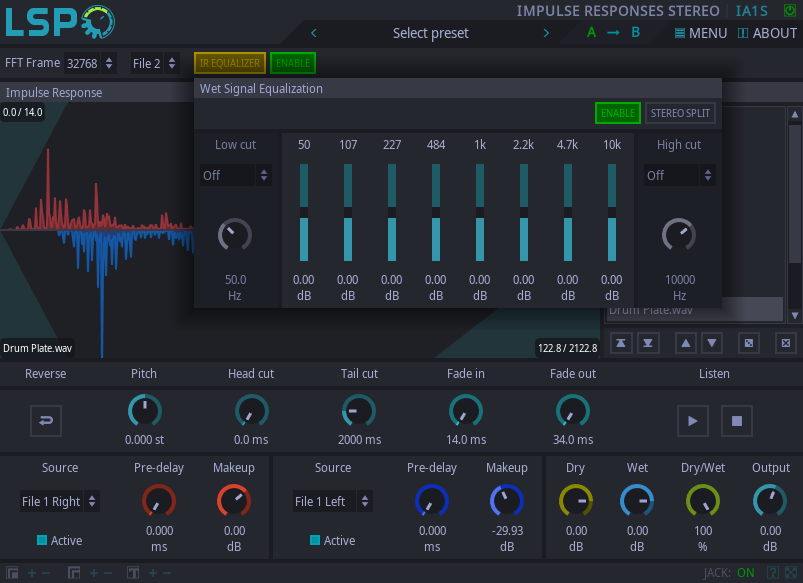Stop the Listen preview playback
The image size is (803, 583).
(x=737, y=421)
